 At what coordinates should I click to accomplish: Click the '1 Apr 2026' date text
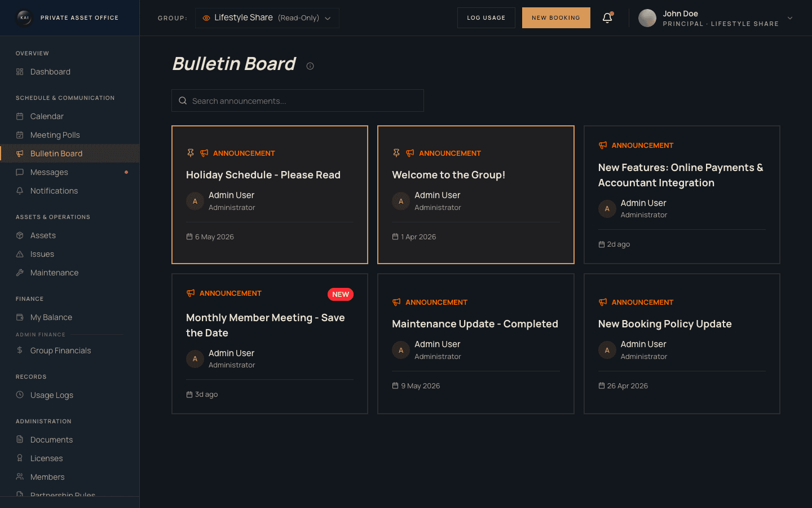(418, 237)
